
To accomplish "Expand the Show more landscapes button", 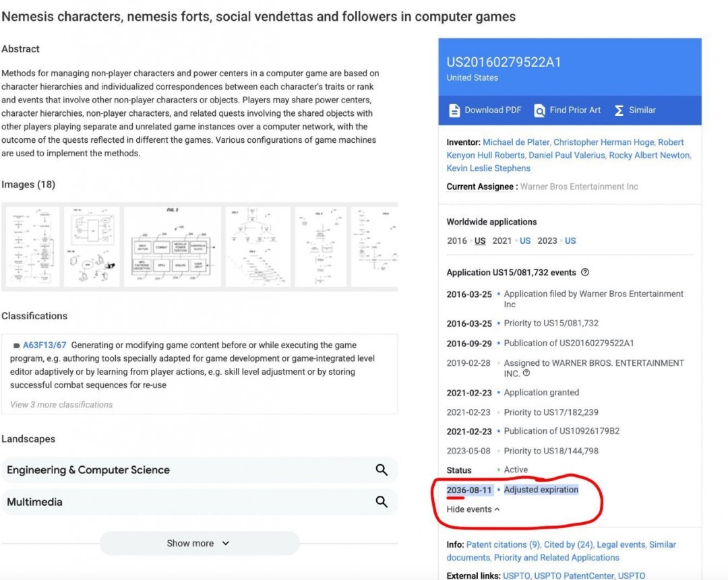I will pos(199,543).
